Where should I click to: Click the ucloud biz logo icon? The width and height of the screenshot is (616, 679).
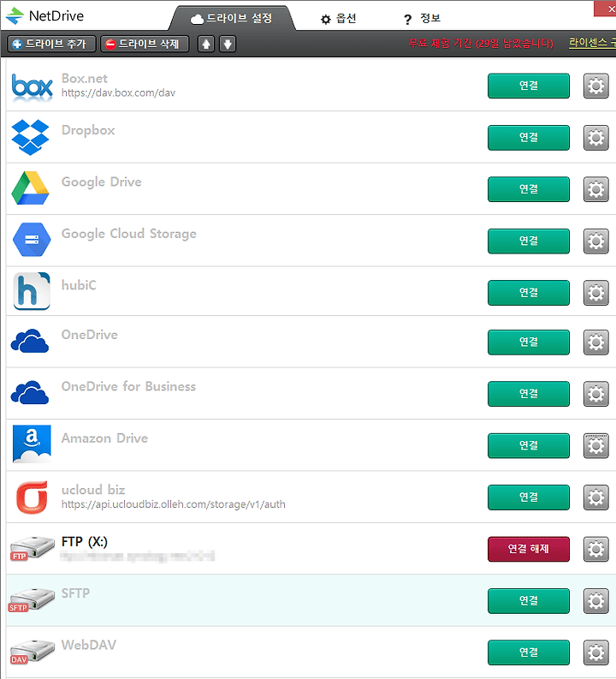click(32, 497)
